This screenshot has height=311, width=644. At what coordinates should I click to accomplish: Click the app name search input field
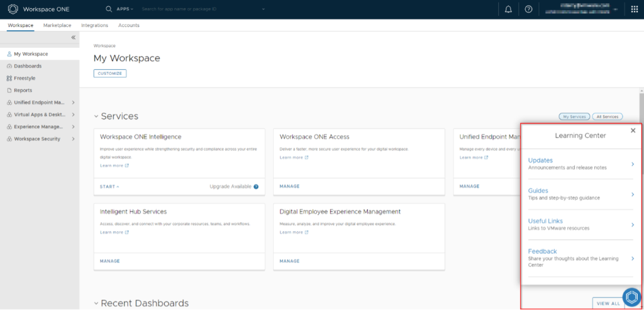(199, 9)
